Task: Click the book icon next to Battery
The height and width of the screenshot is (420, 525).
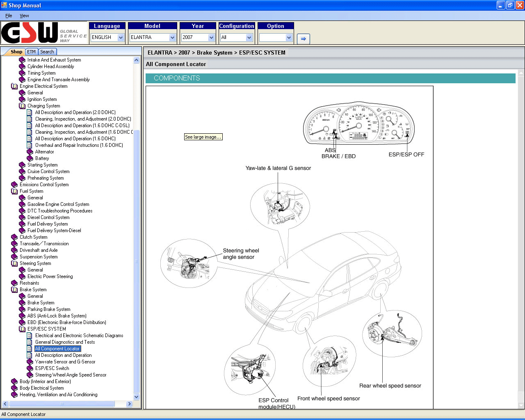Action: [30, 158]
